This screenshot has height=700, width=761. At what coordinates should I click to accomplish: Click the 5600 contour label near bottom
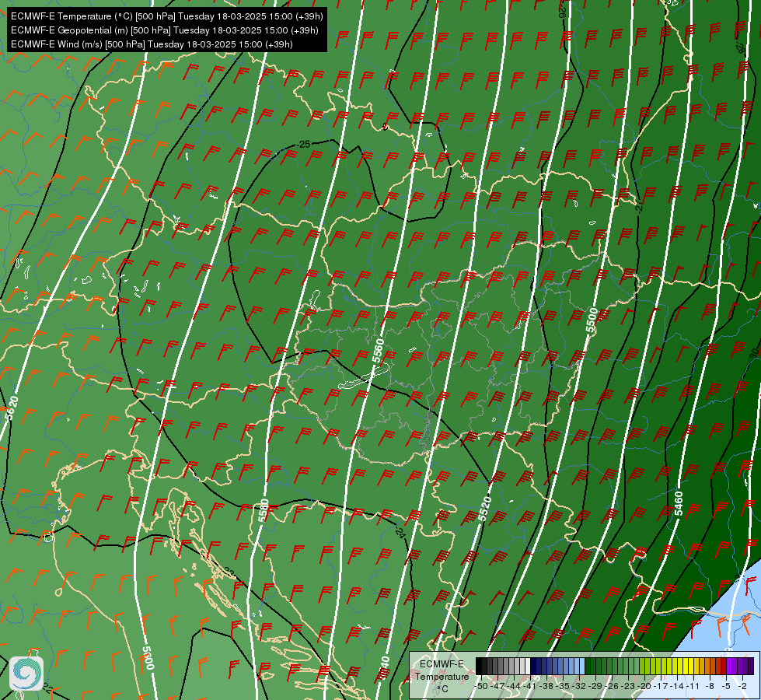point(148,658)
